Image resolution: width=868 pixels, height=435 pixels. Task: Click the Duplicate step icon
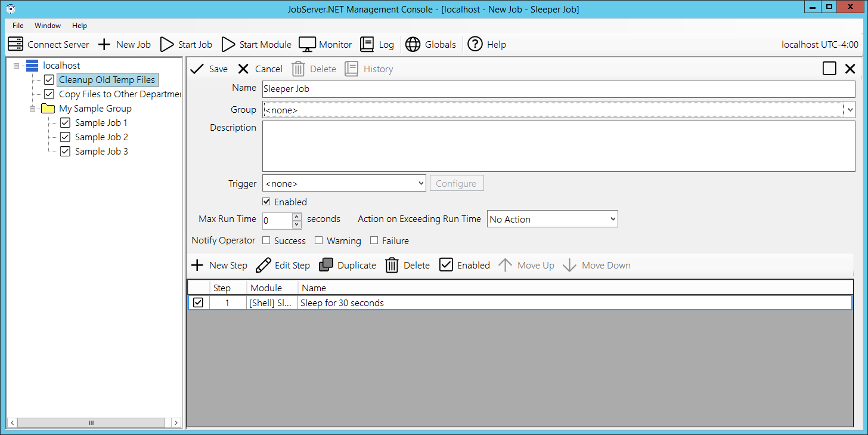pyautogui.click(x=326, y=265)
